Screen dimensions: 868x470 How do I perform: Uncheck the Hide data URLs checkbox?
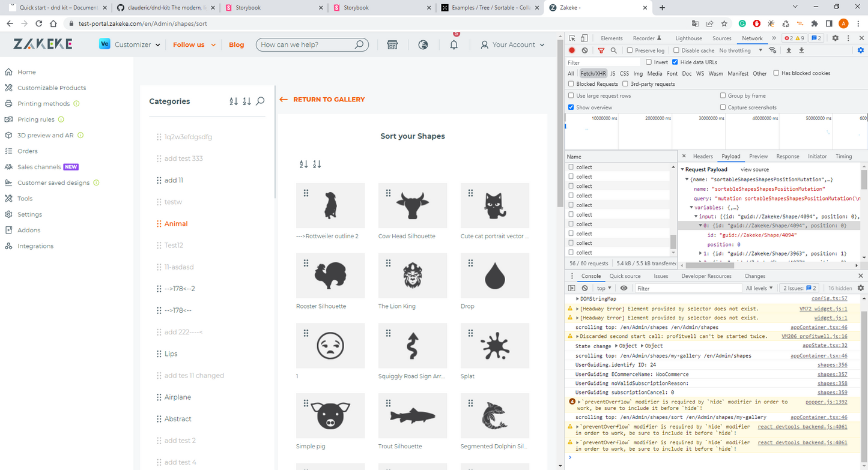(675, 62)
